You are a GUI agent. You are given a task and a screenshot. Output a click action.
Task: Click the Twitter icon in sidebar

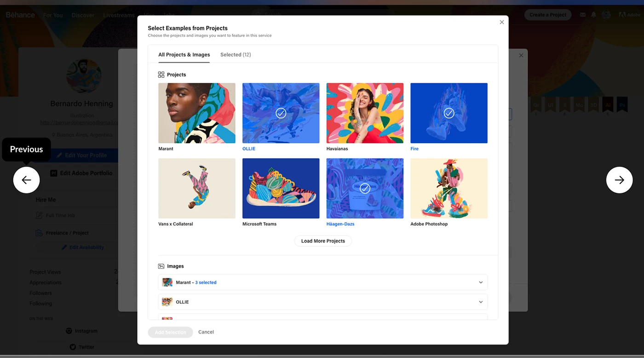point(73,346)
